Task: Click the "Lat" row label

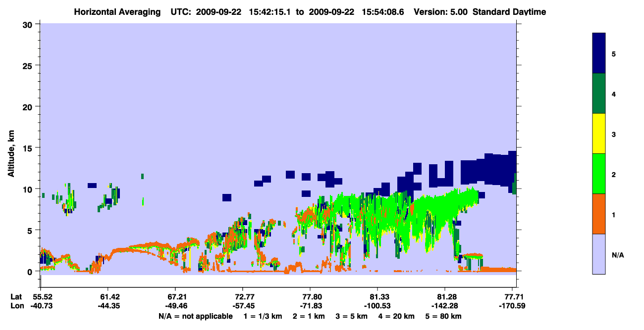Action: coord(16,297)
